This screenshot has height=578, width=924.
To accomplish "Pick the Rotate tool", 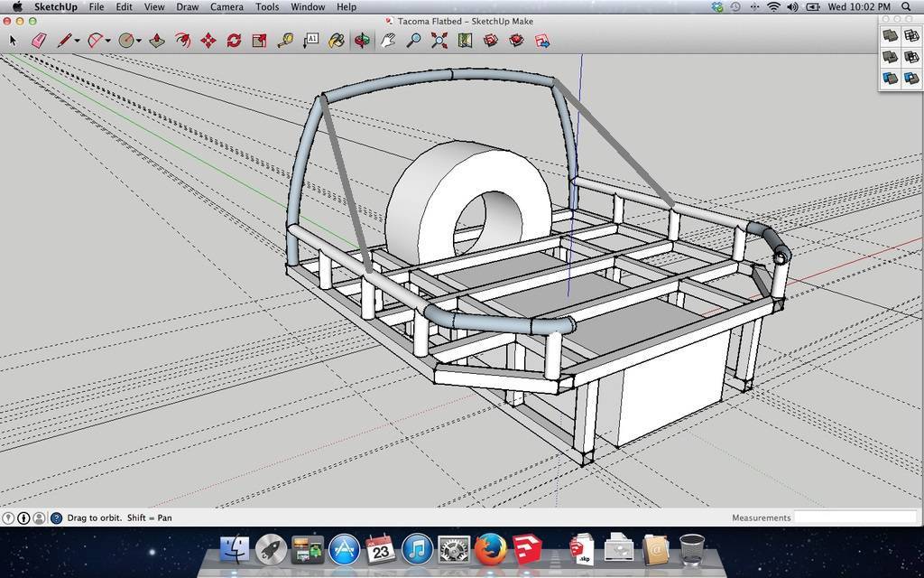I will pos(234,41).
